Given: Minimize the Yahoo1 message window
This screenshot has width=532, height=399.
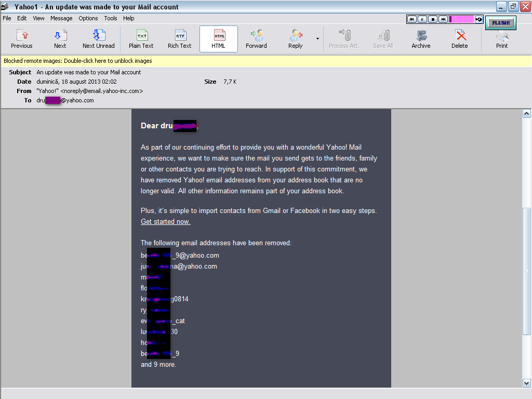Looking at the screenshot, I should pyautogui.click(x=501, y=6).
